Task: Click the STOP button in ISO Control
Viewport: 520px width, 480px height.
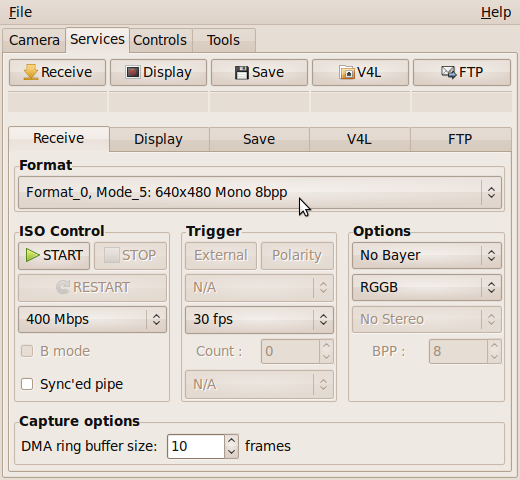Action: 130,256
